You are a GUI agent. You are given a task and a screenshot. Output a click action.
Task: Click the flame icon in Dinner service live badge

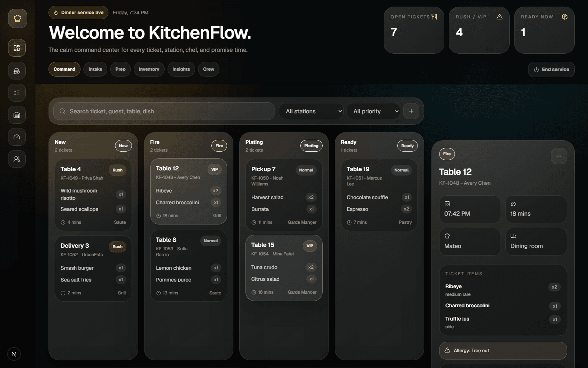tap(56, 13)
